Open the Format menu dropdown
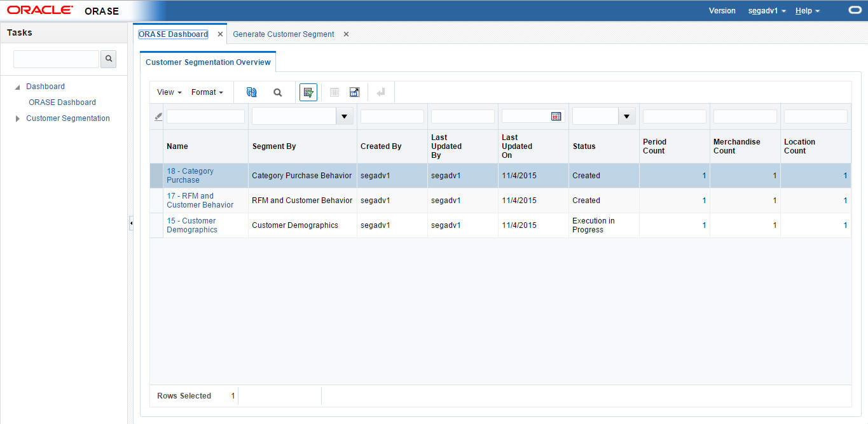Viewport: 868px width, 424px height. tap(207, 92)
